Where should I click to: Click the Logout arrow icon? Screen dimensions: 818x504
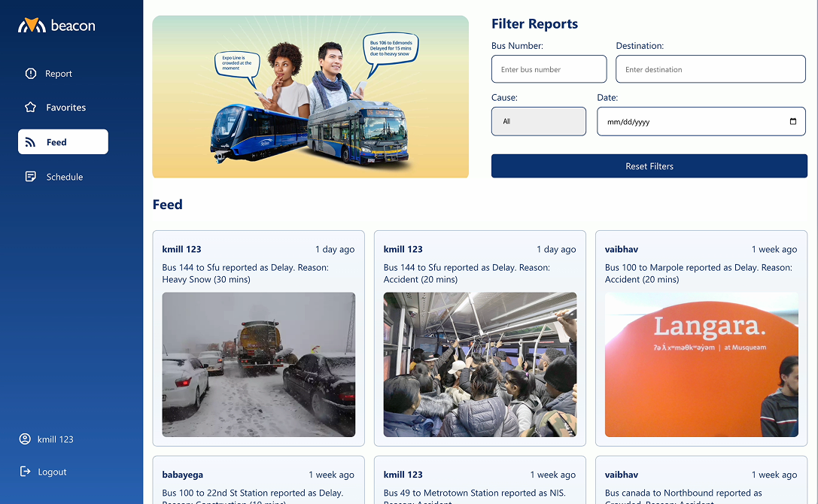(25, 472)
